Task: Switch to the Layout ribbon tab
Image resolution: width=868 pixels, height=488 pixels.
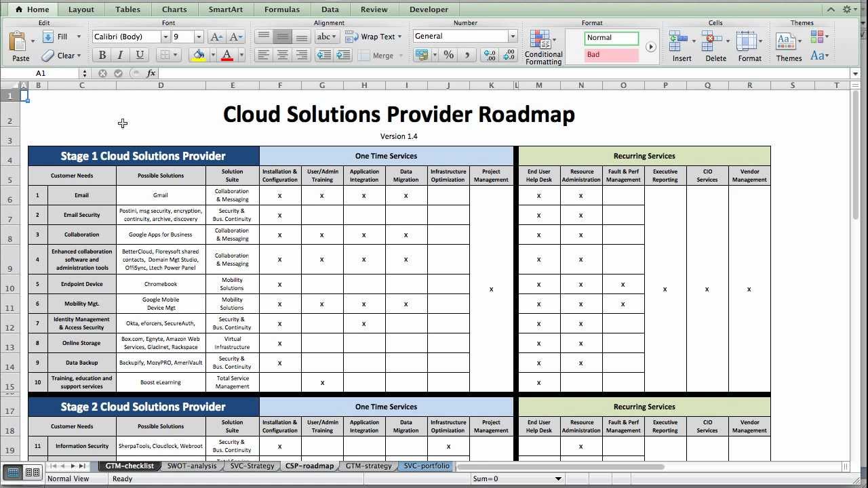Action: (x=81, y=9)
